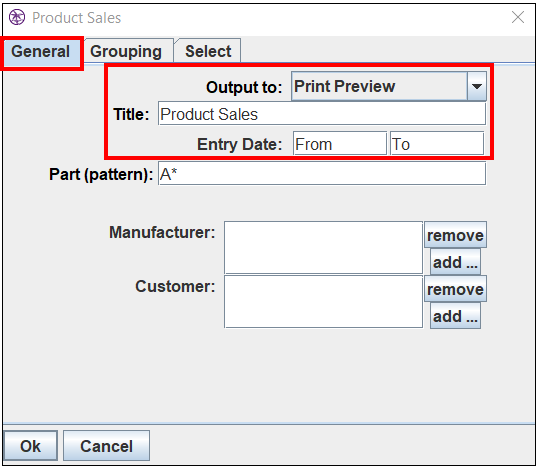Select the Customer list box
Viewport: 538px width, 468px height.
click(x=323, y=302)
